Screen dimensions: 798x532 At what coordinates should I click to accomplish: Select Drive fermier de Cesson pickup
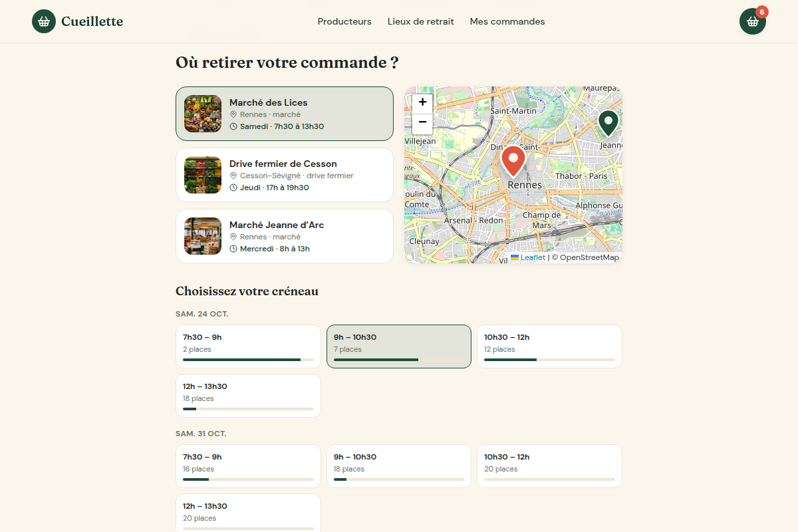point(285,175)
